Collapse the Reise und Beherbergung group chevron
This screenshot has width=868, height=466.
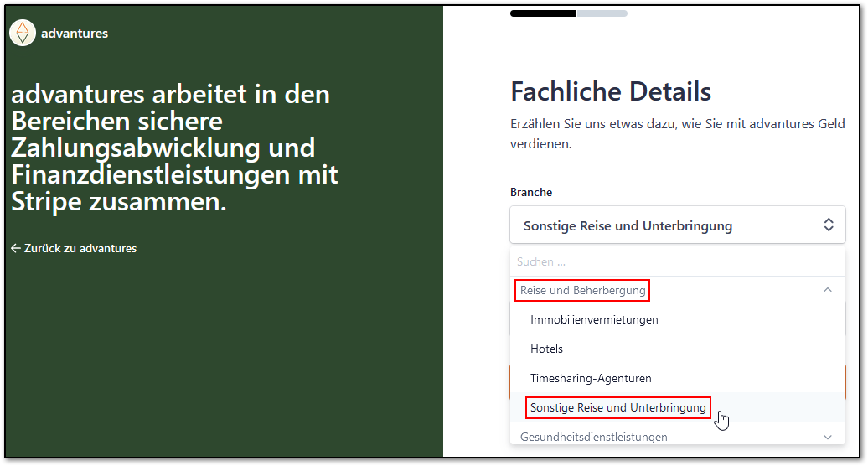pos(828,290)
